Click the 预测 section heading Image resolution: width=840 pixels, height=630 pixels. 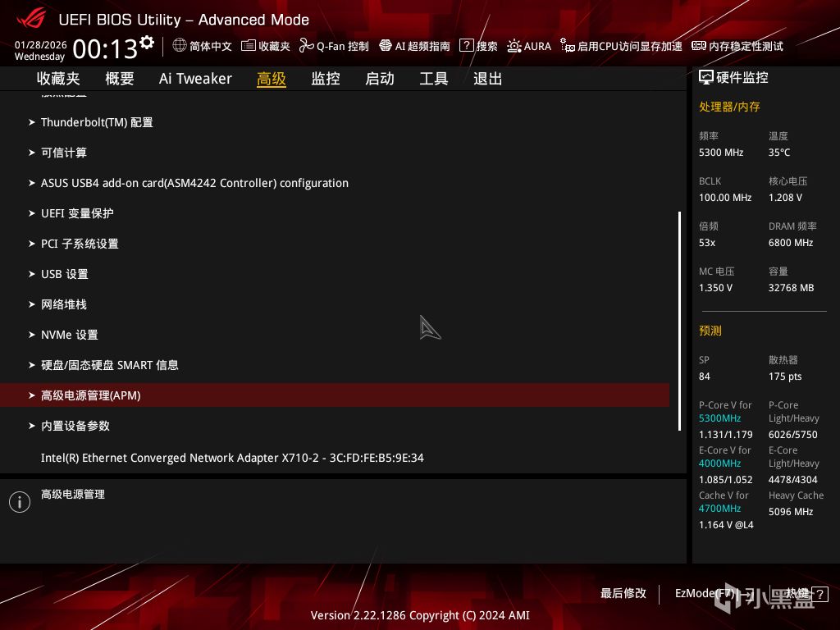pos(710,331)
